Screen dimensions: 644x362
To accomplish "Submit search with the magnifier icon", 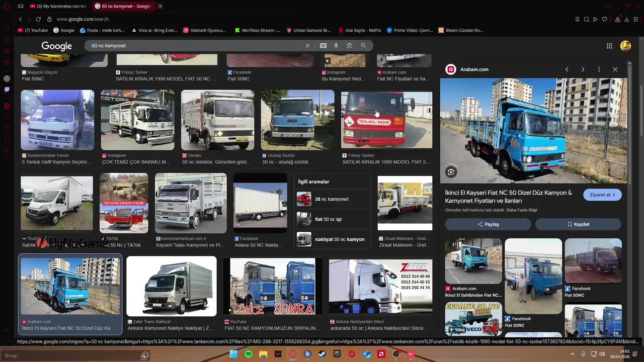I will tap(363, 46).
